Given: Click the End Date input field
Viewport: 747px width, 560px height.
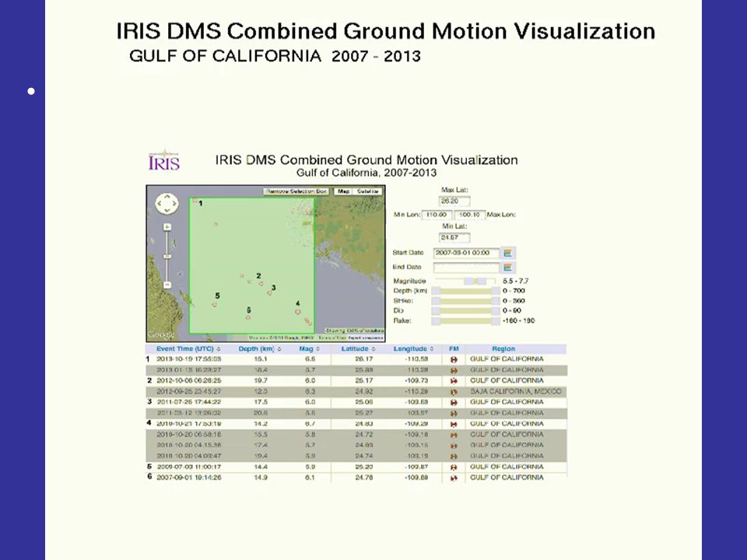Looking at the screenshot, I should [x=466, y=268].
